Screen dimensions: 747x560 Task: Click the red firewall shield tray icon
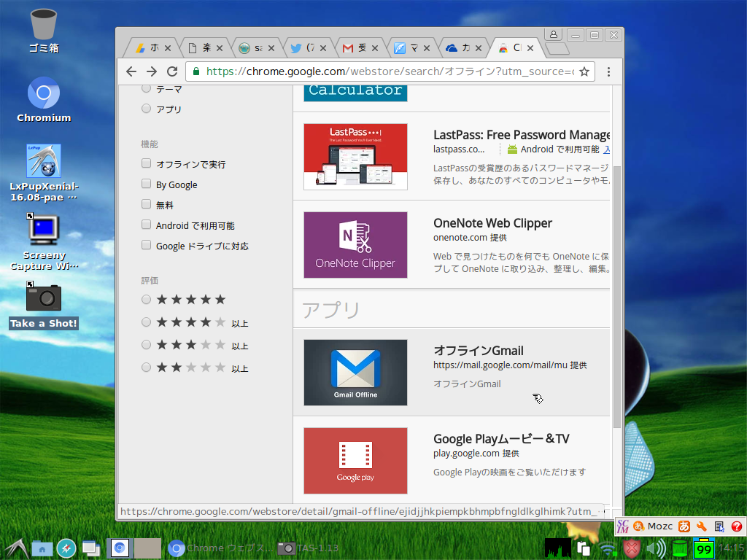(x=632, y=549)
